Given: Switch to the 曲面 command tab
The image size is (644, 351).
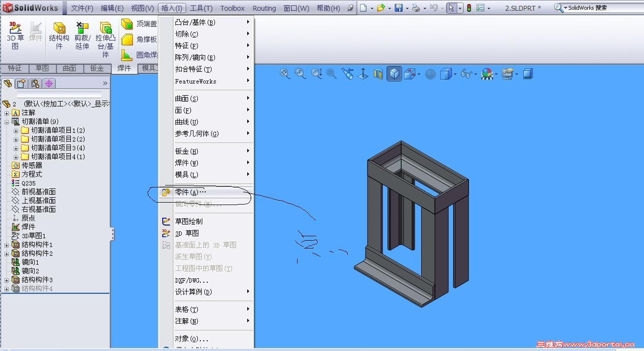Looking at the screenshot, I should 70,68.
